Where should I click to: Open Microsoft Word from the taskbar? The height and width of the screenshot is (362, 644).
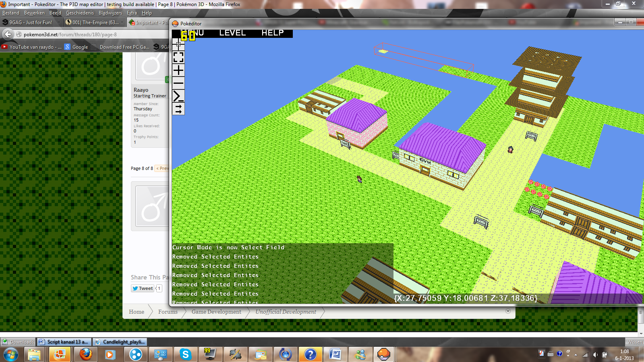click(x=335, y=354)
